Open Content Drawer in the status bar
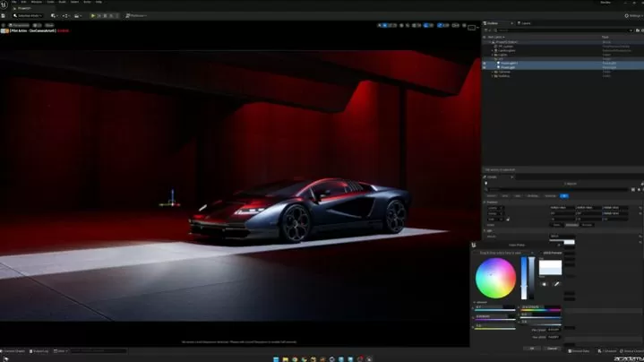 [x=14, y=351]
